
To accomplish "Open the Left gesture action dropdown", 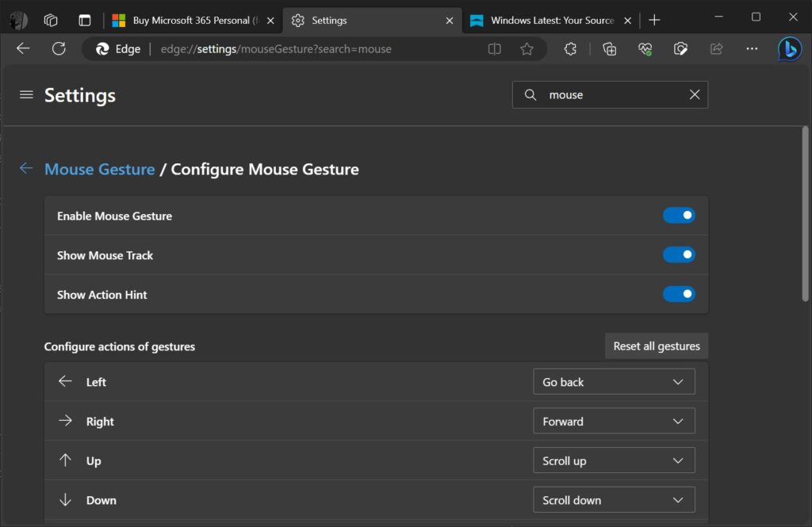I will pyautogui.click(x=614, y=381).
